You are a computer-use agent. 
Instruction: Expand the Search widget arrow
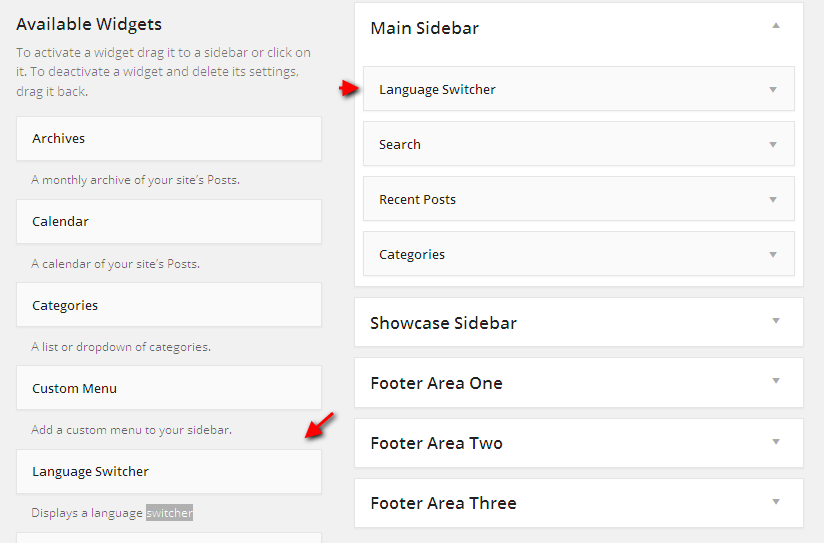point(773,145)
